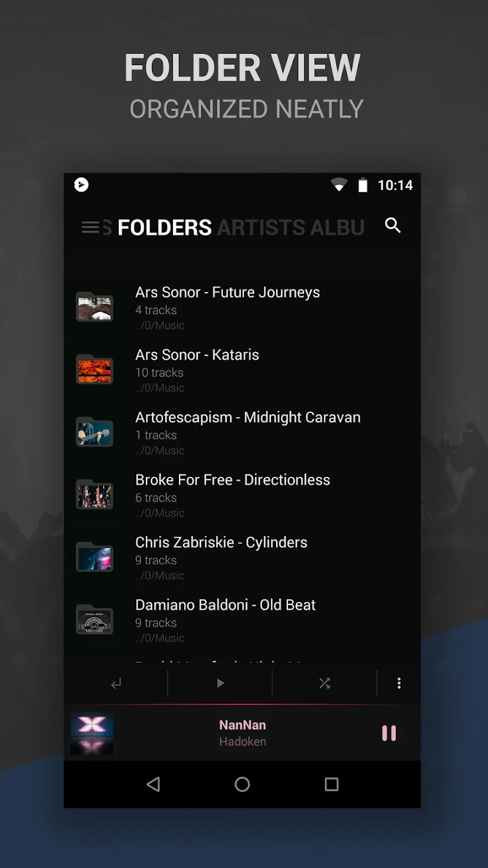Click the play icon in folder toolbar
The image size is (488, 868).
click(x=221, y=683)
